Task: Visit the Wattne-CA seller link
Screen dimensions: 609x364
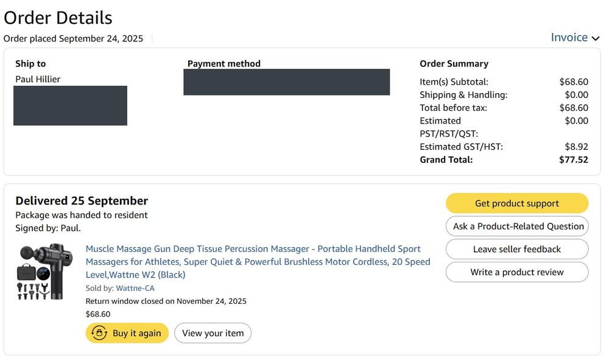Action: [135, 288]
